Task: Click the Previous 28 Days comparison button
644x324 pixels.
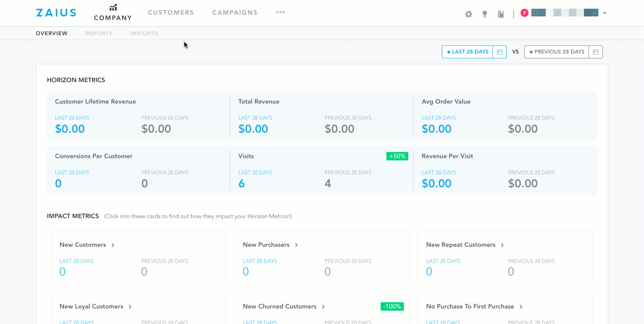Action: 557,52
